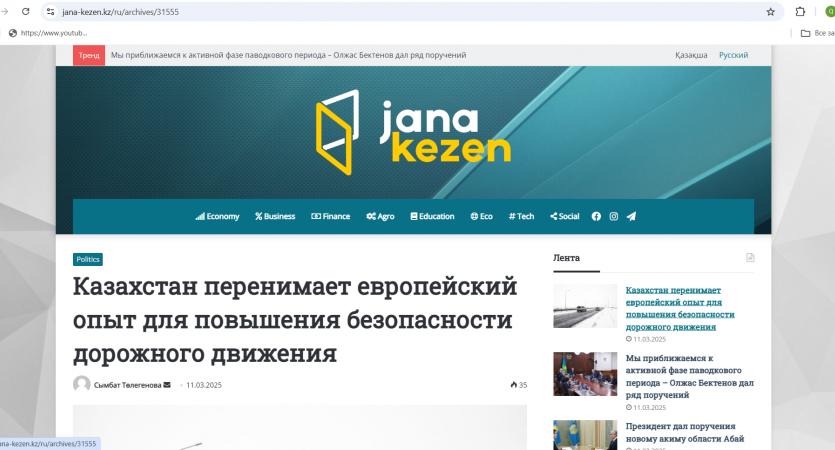The height and width of the screenshot is (450, 835).
Task: Open sidebar link Президент дал поручения новому акиму
Action: (685, 432)
